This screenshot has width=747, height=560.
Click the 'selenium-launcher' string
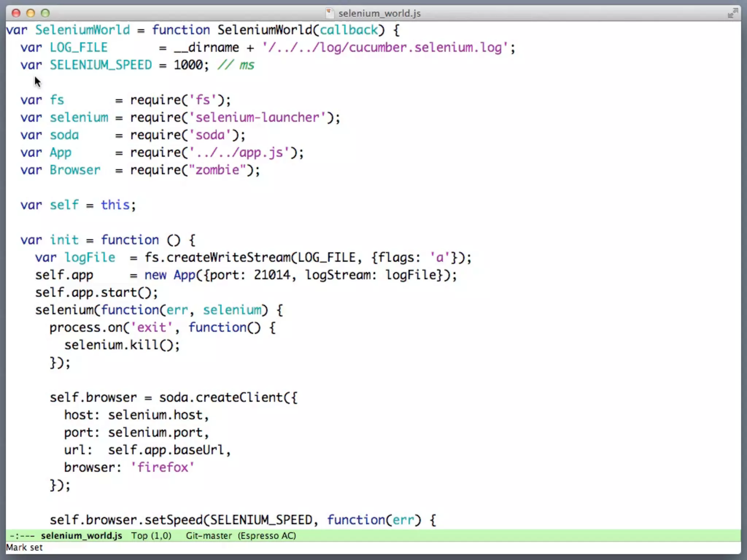(x=258, y=117)
